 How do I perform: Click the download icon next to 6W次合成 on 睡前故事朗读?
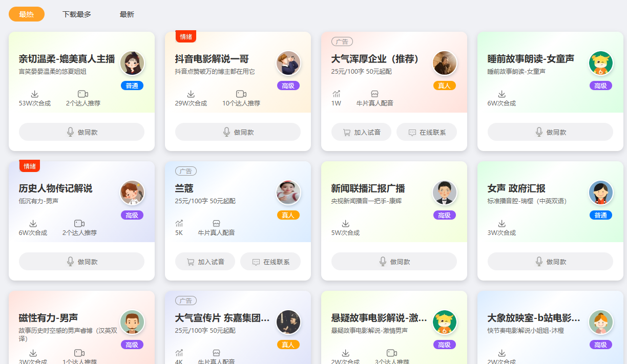click(x=501, y=94)
